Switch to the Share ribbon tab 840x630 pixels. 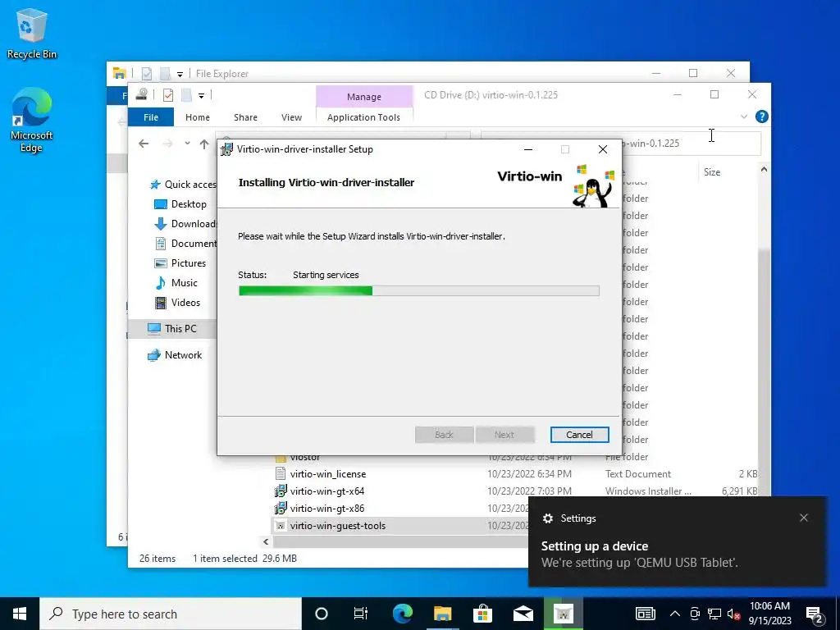coord(245,117)
